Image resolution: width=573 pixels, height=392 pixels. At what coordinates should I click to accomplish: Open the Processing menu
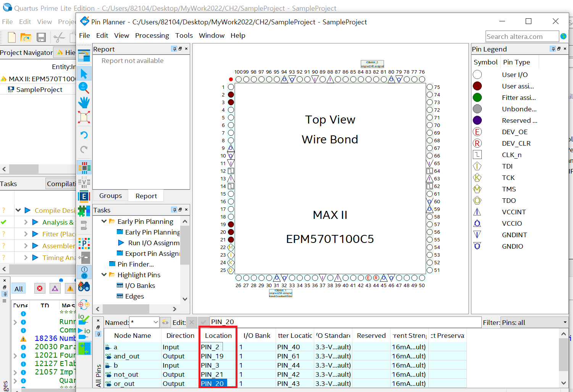[x=152, y=35]
